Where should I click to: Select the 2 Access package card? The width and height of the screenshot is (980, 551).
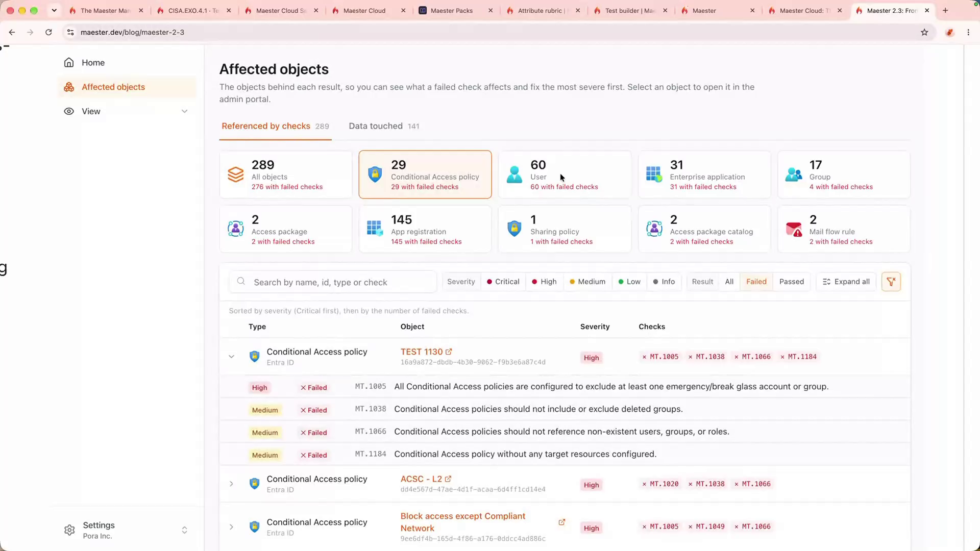tap(286, 229)
